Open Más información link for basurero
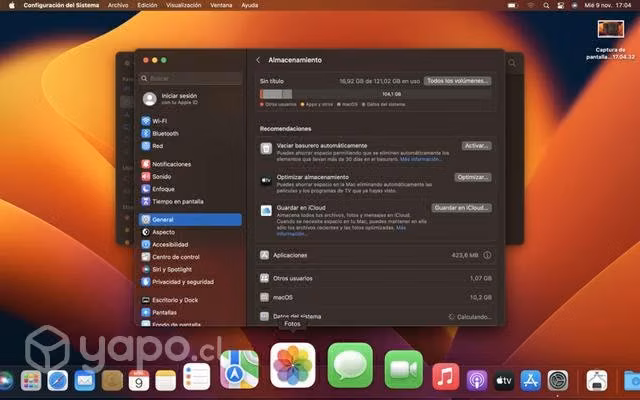640x400 pixels. pos(420,159)
